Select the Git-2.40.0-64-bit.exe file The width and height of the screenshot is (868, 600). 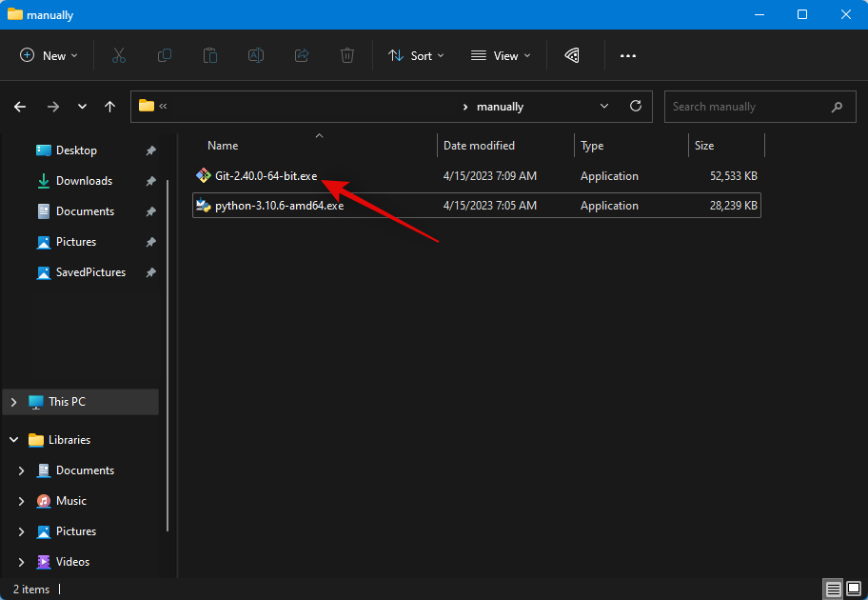click(266, 176)
